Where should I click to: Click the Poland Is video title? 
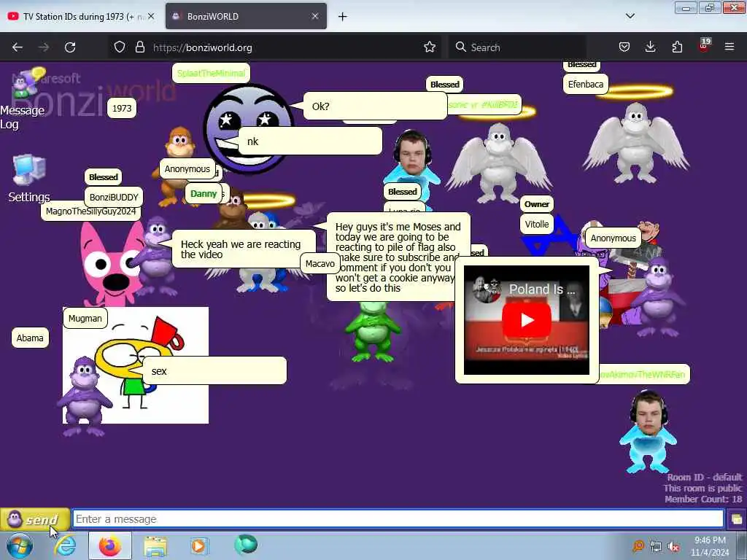(x=542, y=289)
